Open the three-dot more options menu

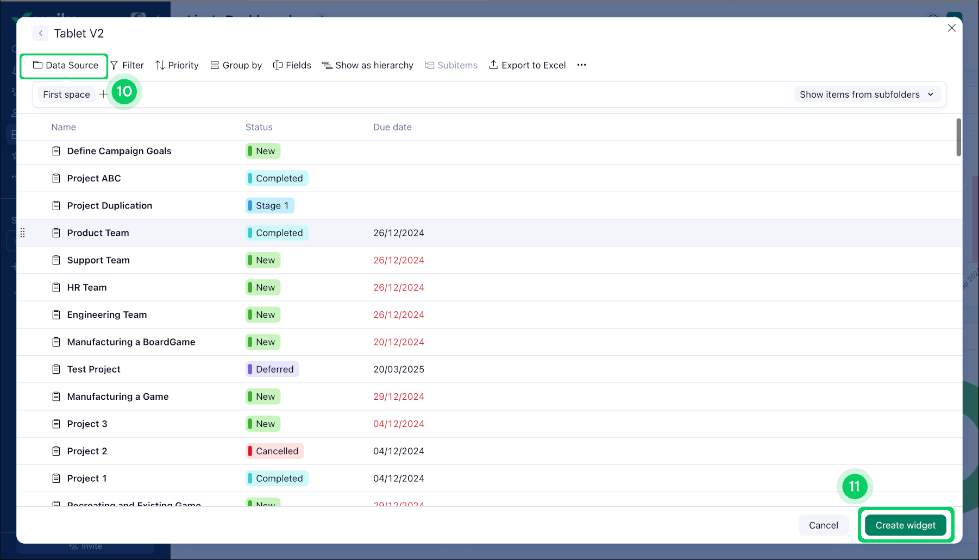[x=582, y=65]
